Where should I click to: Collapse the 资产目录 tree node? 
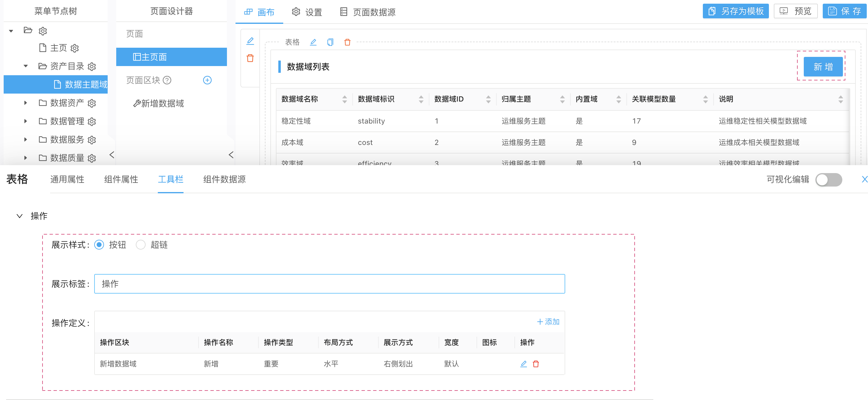coord(26,66)
